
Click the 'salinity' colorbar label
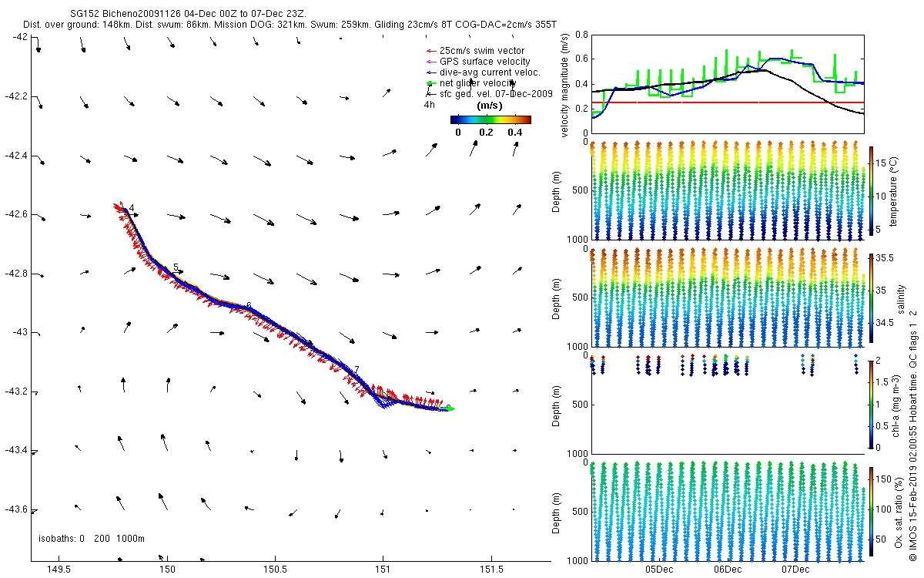[x=900, y=297]
